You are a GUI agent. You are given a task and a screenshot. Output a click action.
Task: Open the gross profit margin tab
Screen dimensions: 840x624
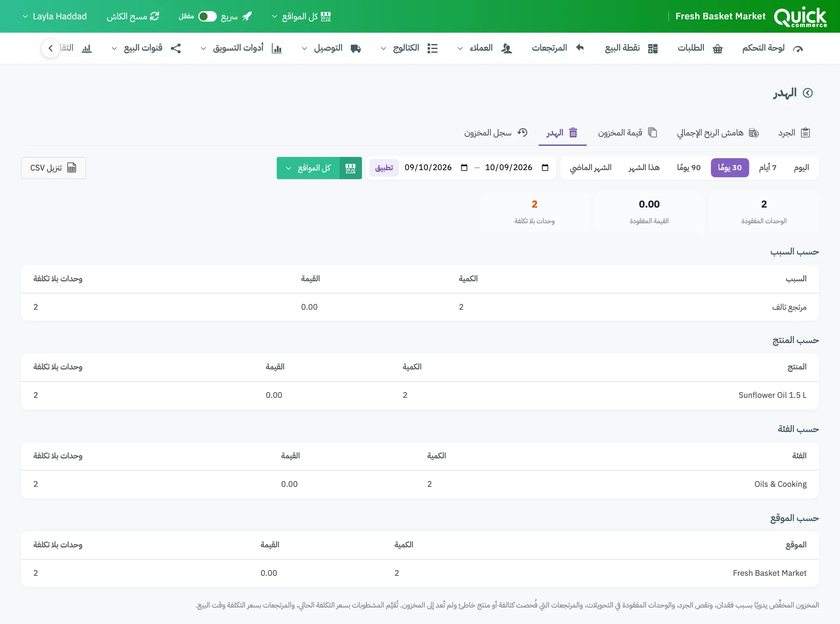pos(718,133)
